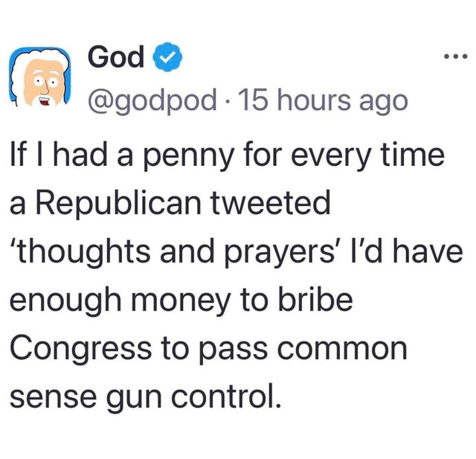Open the 15 hours ago timestamp
This screenshot has height=459, width=476.
324,100
